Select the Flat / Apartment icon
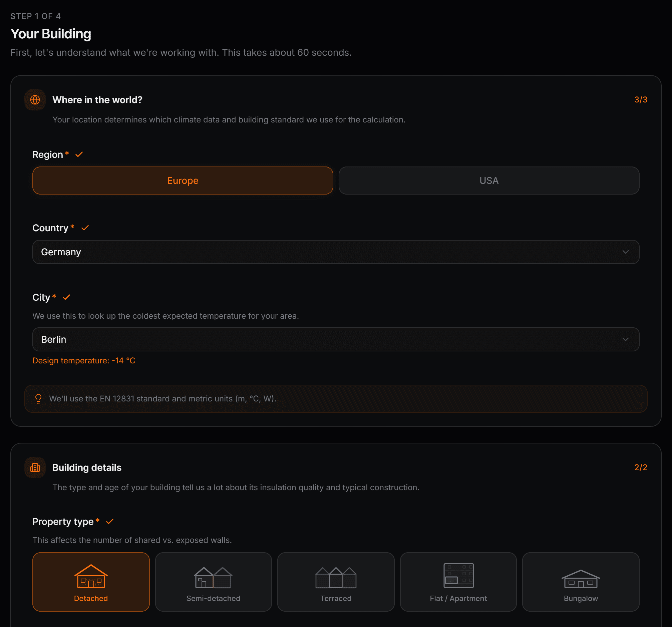 (x=458, y=575)
